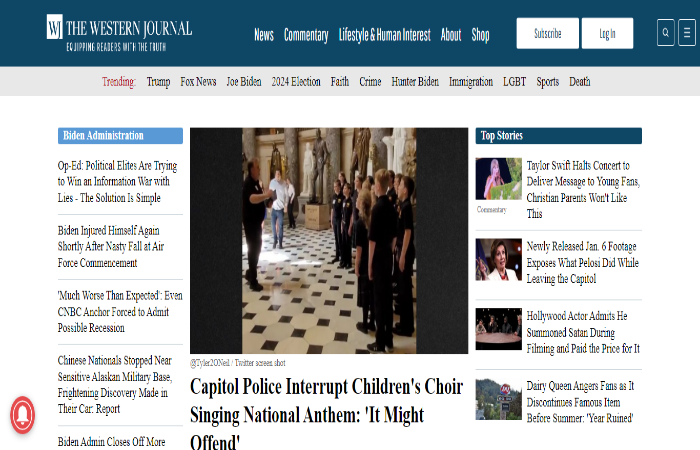Select the Sports trending topic

pyautogui.click(x=548, y=82)
